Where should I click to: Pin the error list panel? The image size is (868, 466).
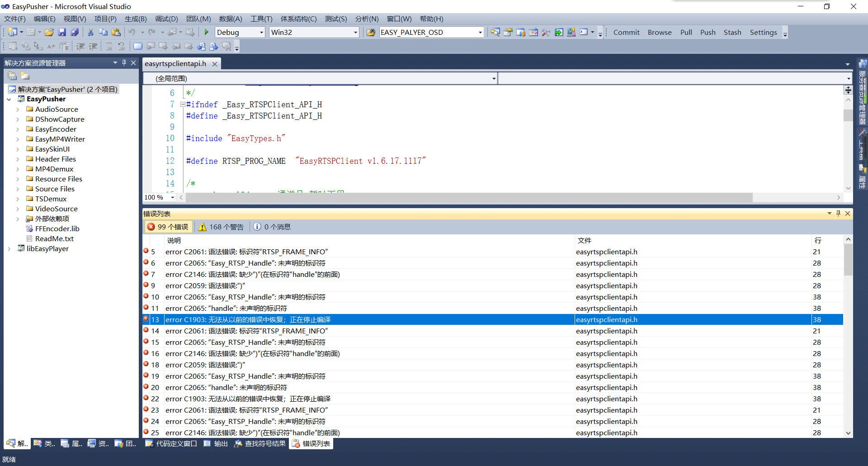(839, 214)
